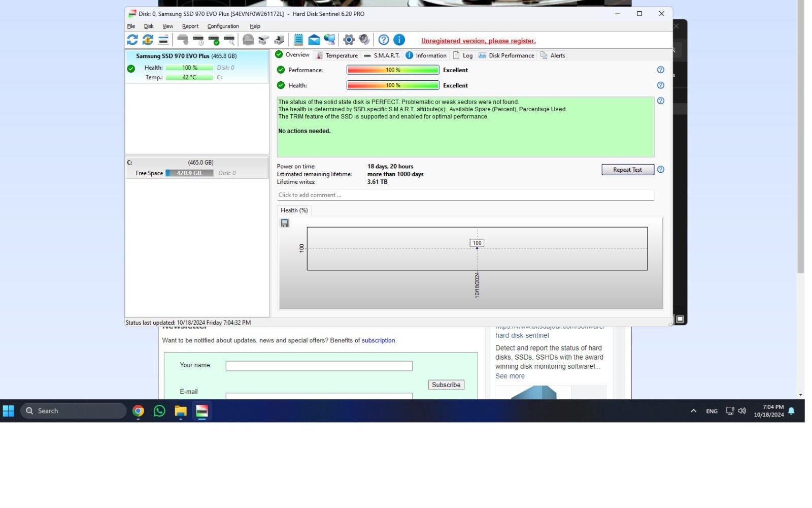Open the Configuration menu
This screenshot has width=812, height=508.
pos(223,26)
